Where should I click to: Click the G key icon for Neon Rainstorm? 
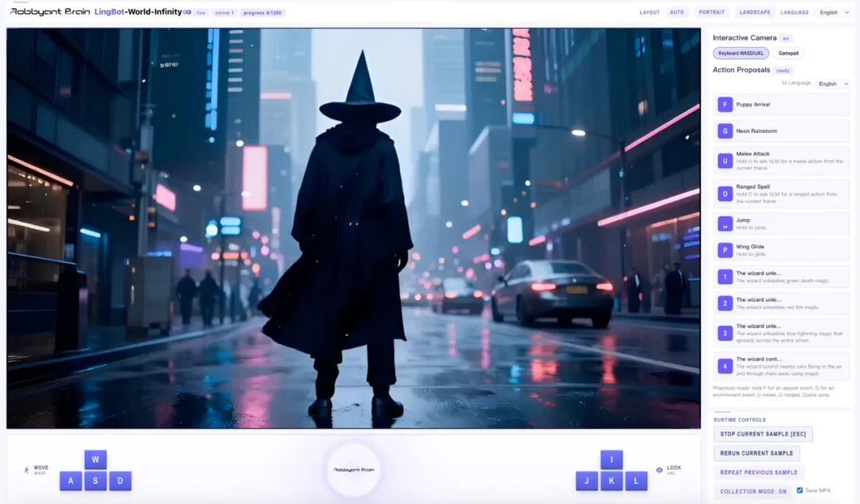[x=725, y=131]
